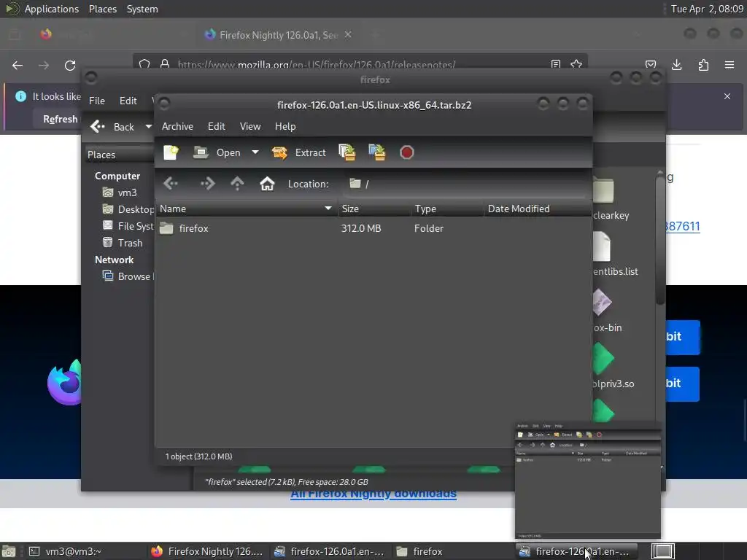This screenshot has height=560, width=747.
Task: Click the clearkey folder in file manager
Action: click(604, 192)
